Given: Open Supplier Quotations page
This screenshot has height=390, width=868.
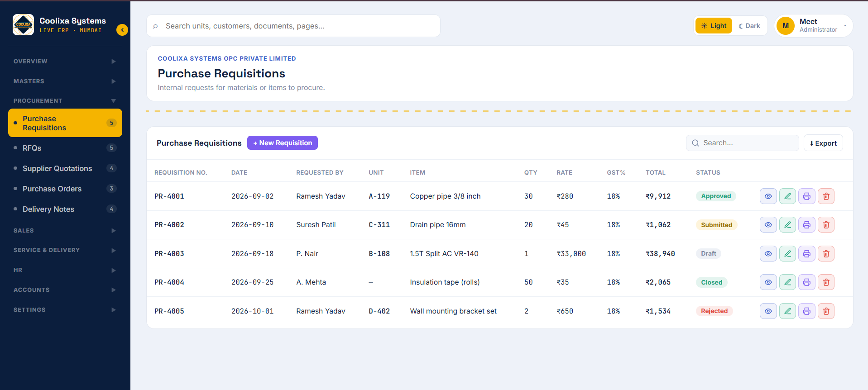Looking at the screenshot, I should tap(65, 168).
